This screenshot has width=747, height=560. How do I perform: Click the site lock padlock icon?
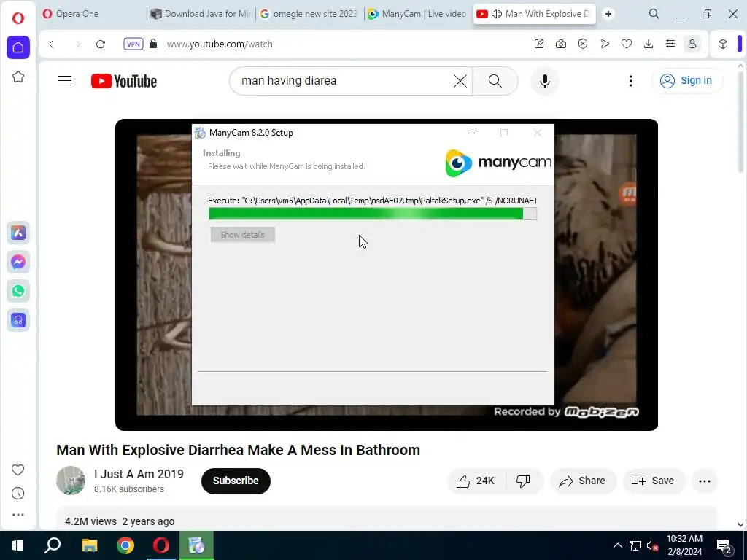point(153,44)
